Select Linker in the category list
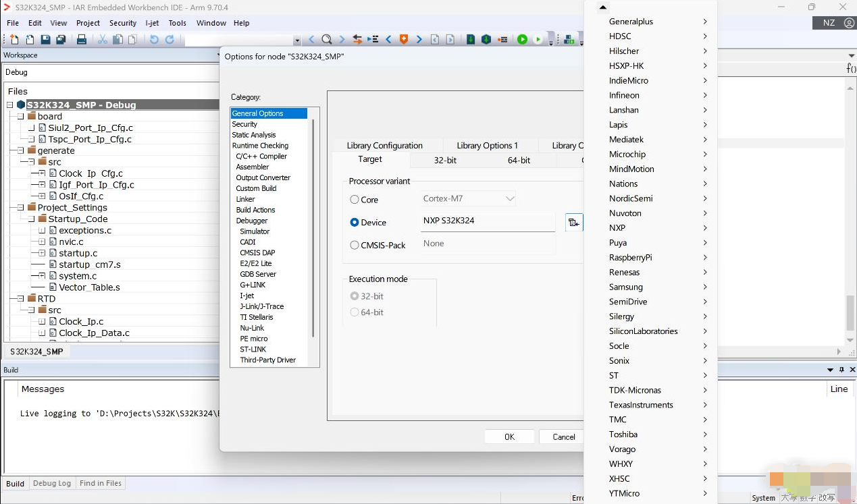The width and height of the screenshot is (857, 504). pos(245,199)
